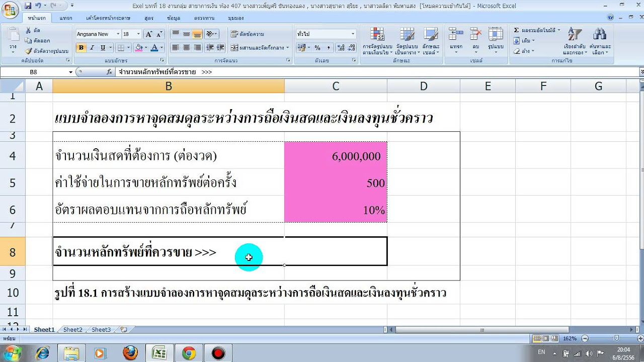
Task: Decrease decimal places
Action: (351, 48)
